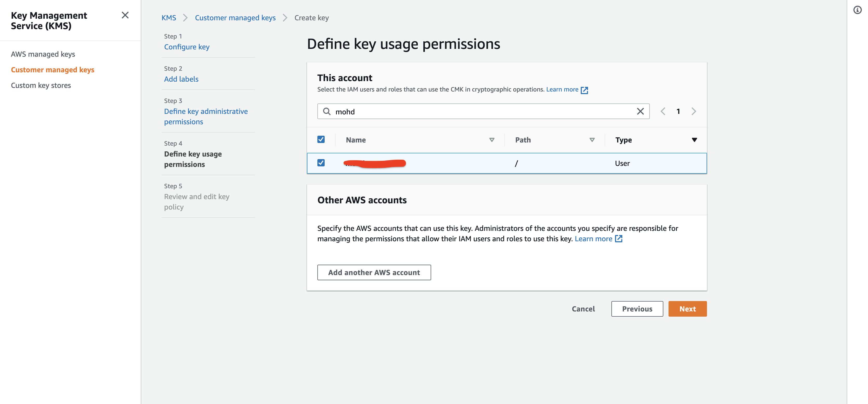Go to next results page arrow
The height and width of the screenshot is (404, 868).
(693, 111)
